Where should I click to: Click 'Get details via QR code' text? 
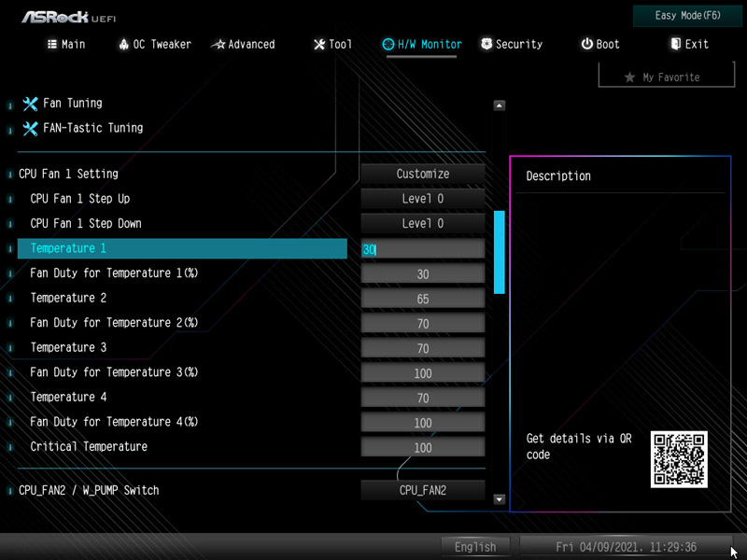click(x=579, y=446)
